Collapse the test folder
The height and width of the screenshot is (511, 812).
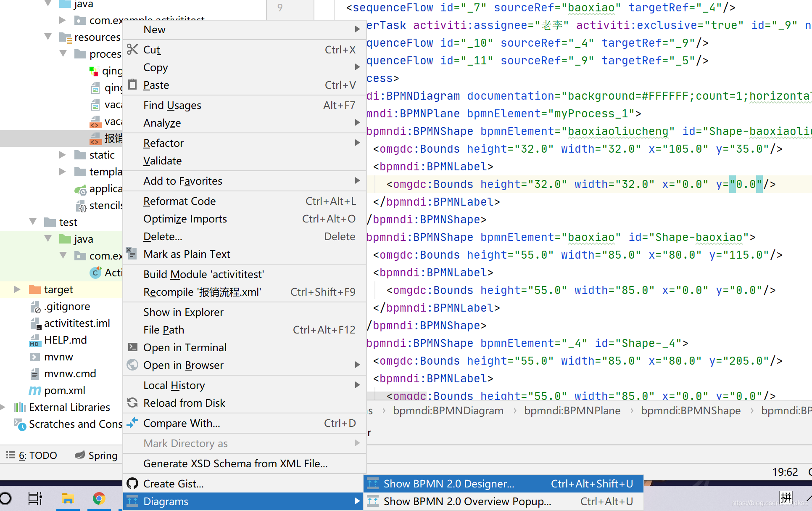[33, 222]
